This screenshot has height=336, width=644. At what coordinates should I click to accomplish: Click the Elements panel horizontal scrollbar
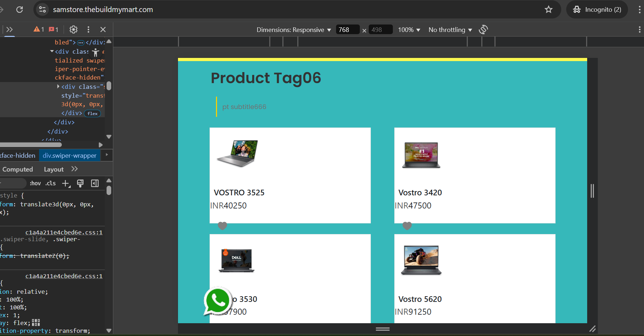31,145
